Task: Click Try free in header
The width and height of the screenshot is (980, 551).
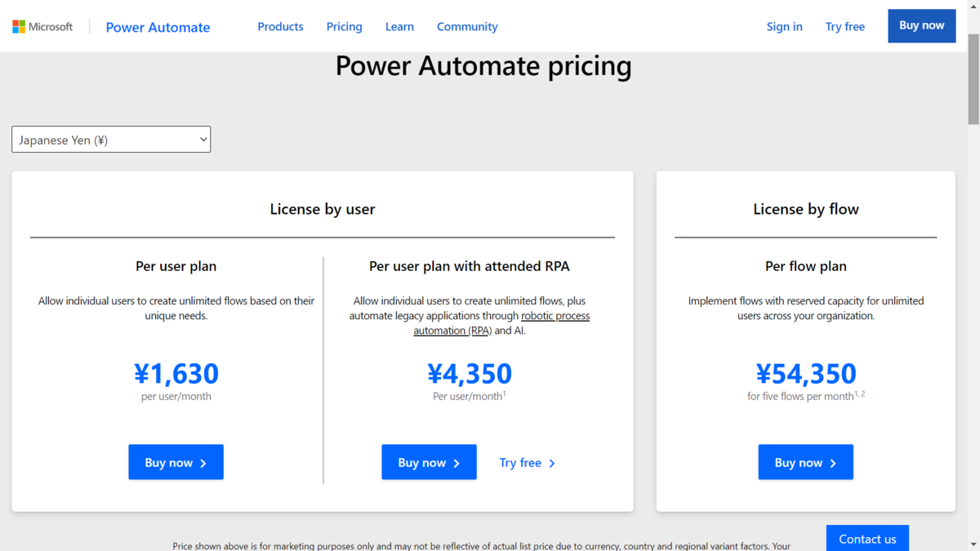Action: [844, 27]
